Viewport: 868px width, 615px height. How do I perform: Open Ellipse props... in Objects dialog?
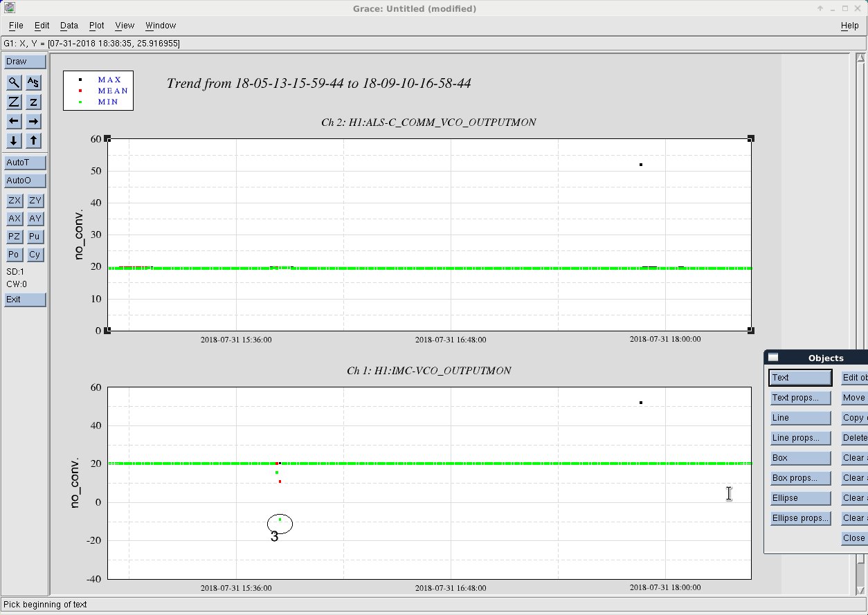tap(801, 518)
